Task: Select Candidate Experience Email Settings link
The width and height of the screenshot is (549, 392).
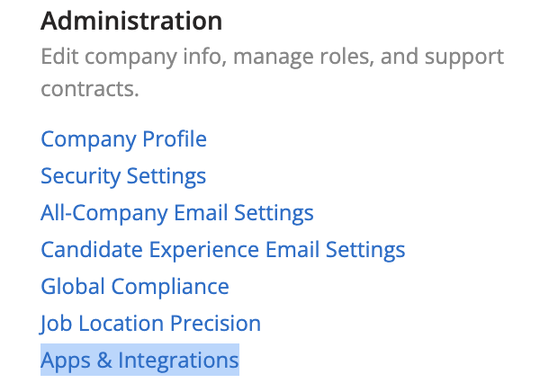Action: click(x=222, y=250)
